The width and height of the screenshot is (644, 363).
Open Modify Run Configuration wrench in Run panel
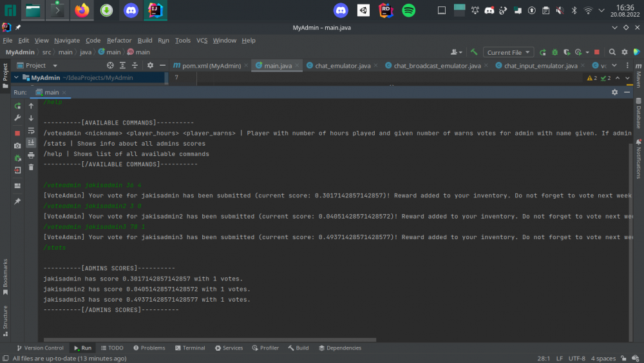click(x=17, y=118)
